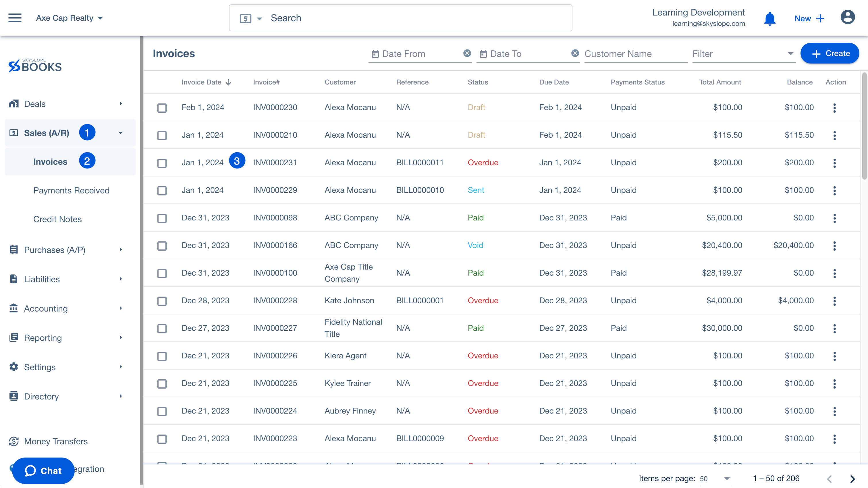Collapse the Sales (A/R) section
The height and width of the screenshot is (488, 868).
tap(70, 133)
